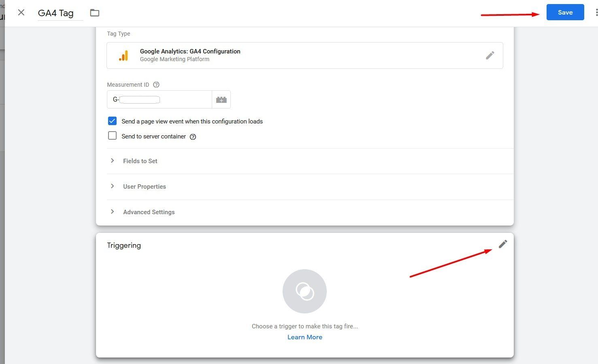Edit tag type with pencil icon
This screenshot has height=364, width=598.
[490, 55]
